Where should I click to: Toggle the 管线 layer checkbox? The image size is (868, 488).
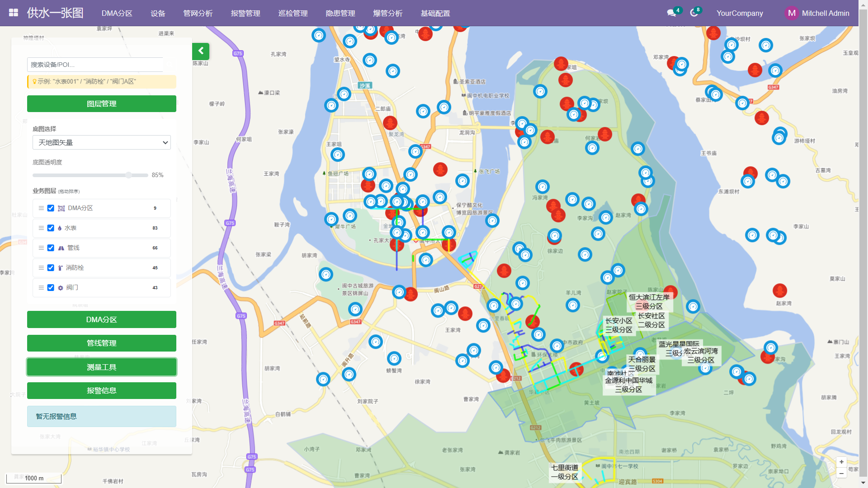pos(51,248)
